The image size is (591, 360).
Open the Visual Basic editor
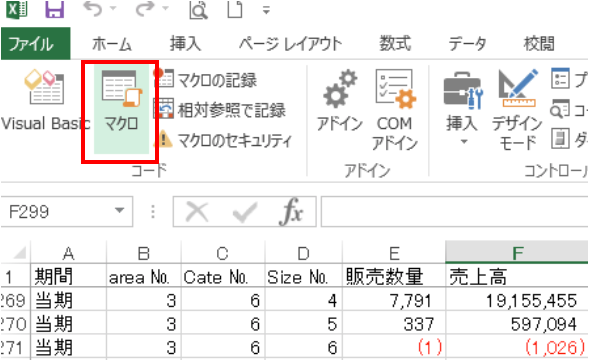pyautogui.click(x=45, y=100)
